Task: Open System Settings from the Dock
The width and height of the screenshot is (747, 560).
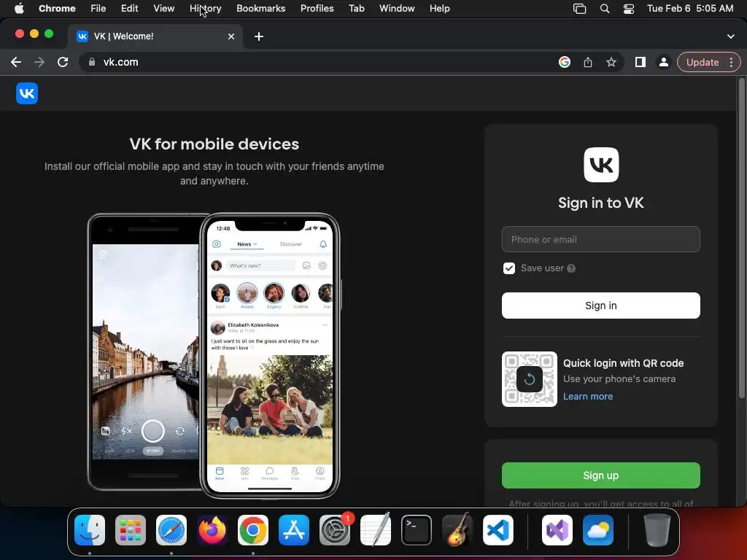Action: 335,530
